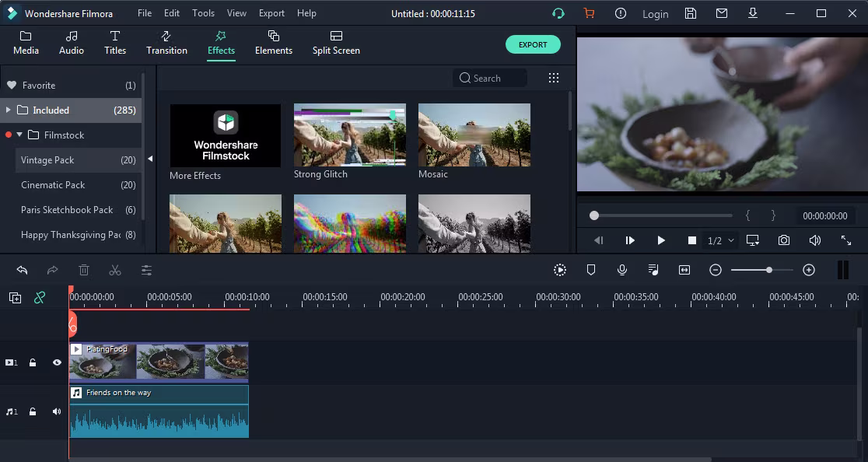Select the Elements tab
This screenshot has width=868, height=462.
coord(274,43)
